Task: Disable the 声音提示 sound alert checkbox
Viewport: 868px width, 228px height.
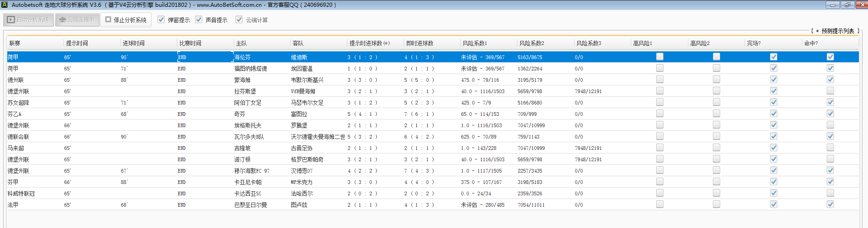Action: (199, 20)
